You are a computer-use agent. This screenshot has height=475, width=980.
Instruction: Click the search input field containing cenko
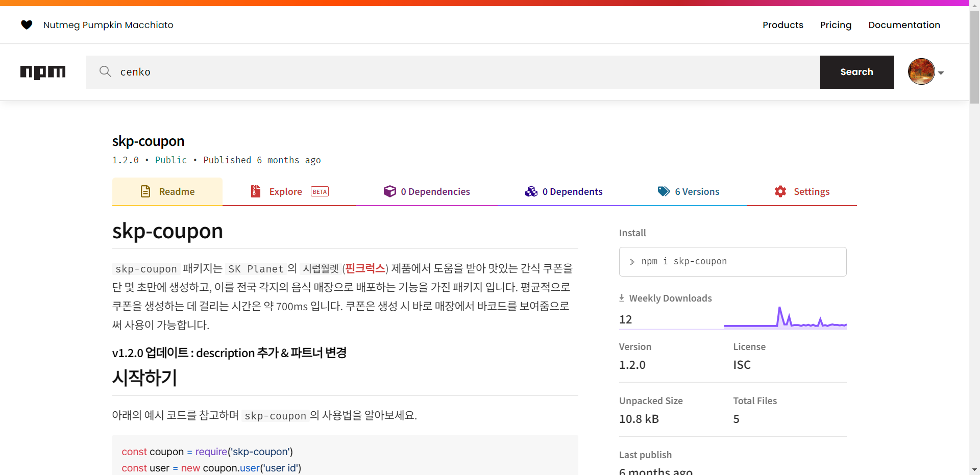point(459,72)
